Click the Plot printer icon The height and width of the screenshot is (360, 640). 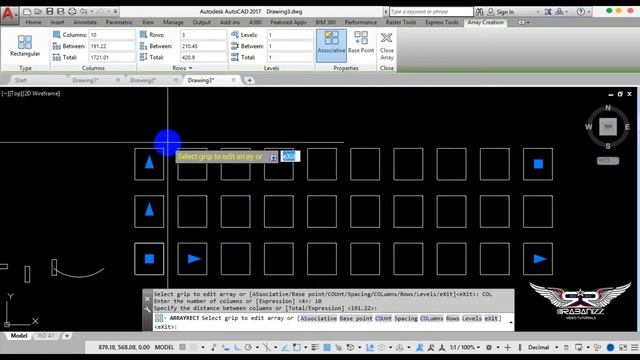coord(72,12)
